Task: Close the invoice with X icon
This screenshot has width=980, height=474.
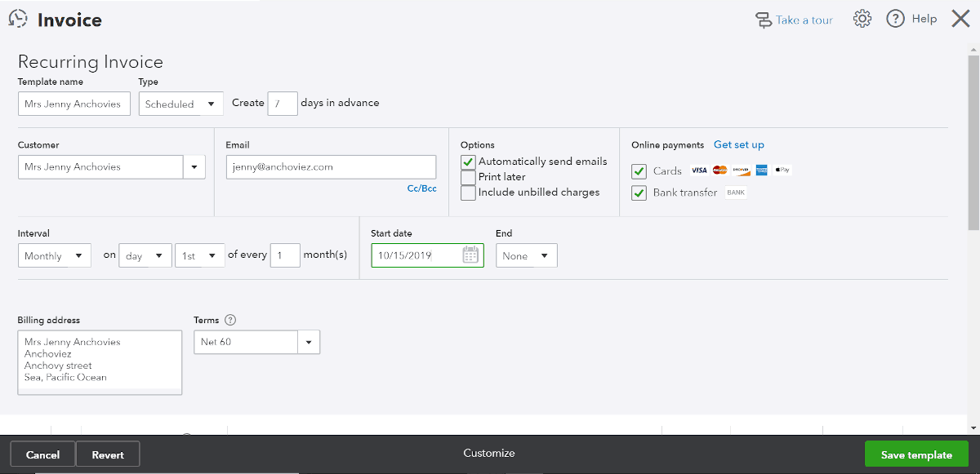Action: click(960, 19)
